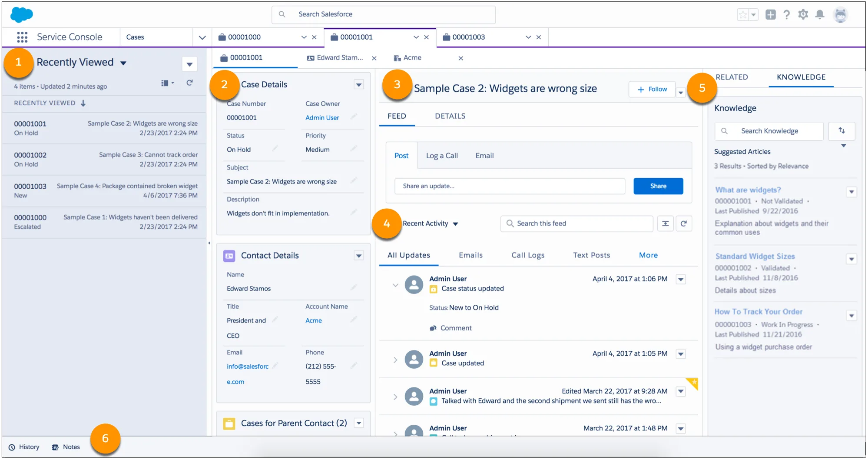Image resolution: width=868 pixels, height=460 pixels.
Task: Open the App Launcher waffle icon
Action: click(21, 37)
